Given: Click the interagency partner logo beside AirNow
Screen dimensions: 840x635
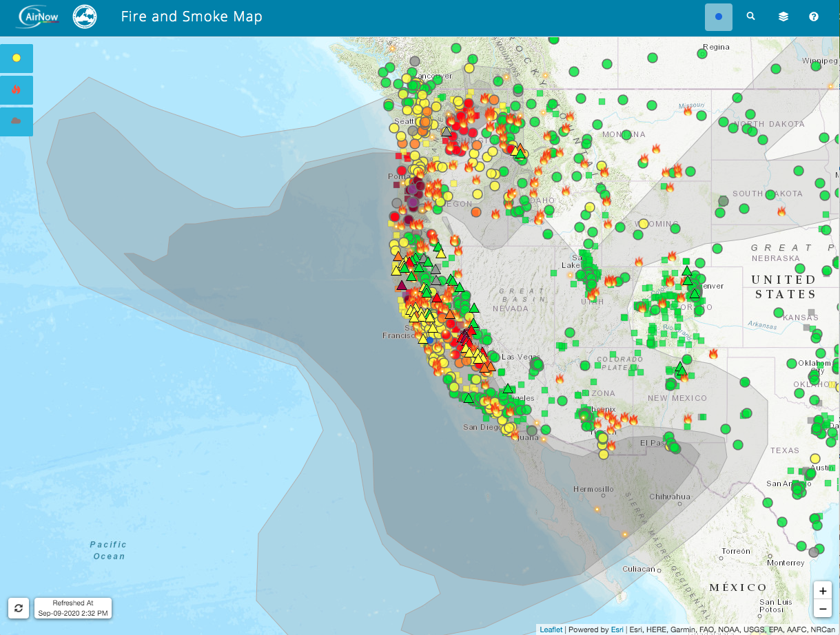Looking at the screenshot, I should (x=84, y=17).
